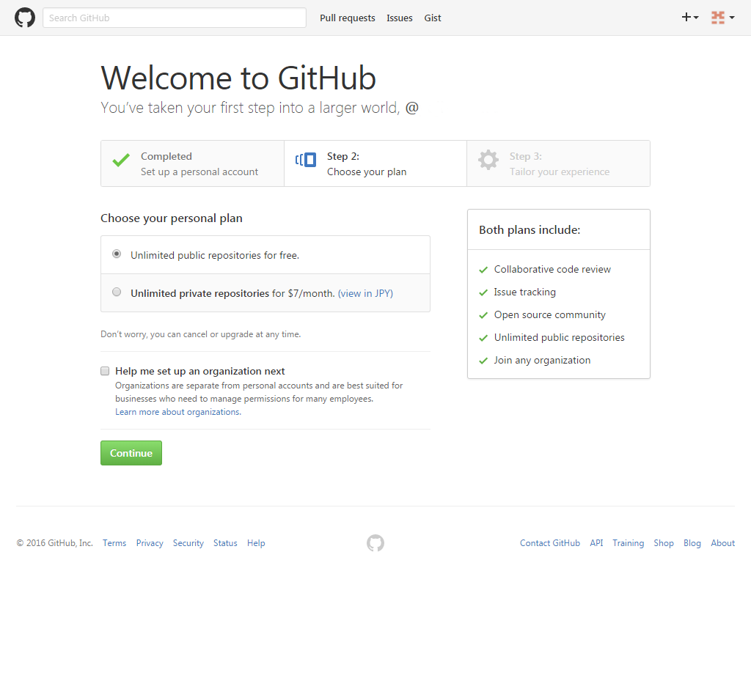The width and height of the screenshot is (751, 700).
Task: Select Unlimited private repositories $7/month option
Action: (117, 292)
